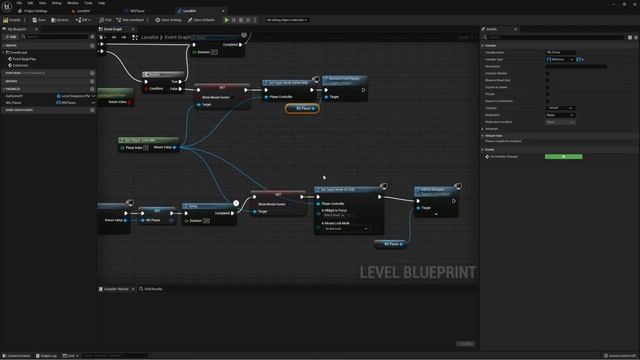Screen dimensions: 640x360
Task: Open the Category dropdown in Details
Action: [560, 108]
